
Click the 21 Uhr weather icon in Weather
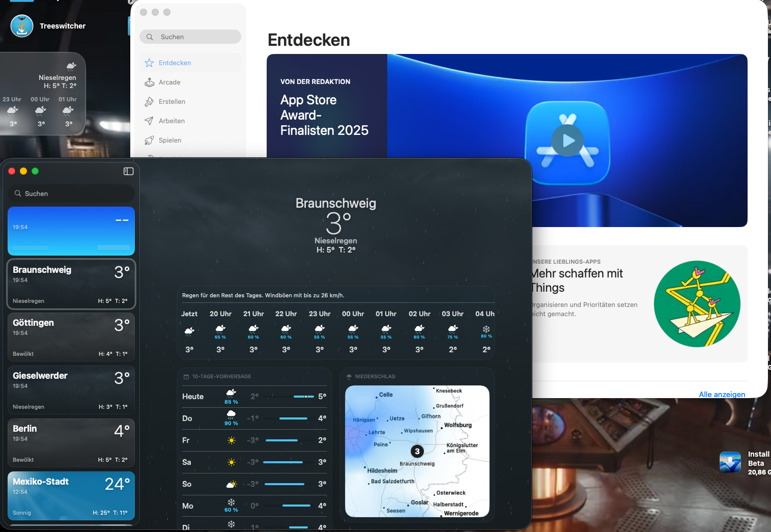(253, 328)
